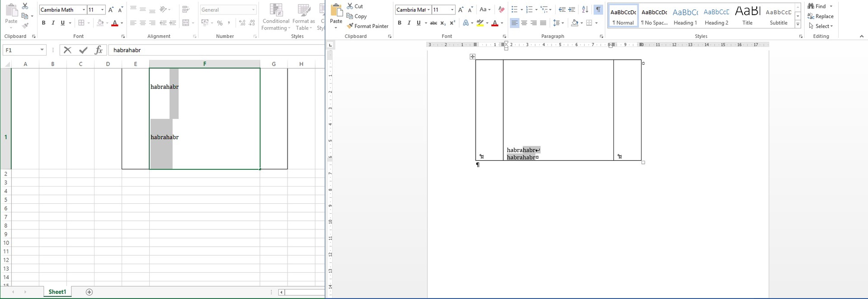Toggle Bold in the Excel ribbon
This screenshot has width=868, height=299.
click(x=43, y=23)
